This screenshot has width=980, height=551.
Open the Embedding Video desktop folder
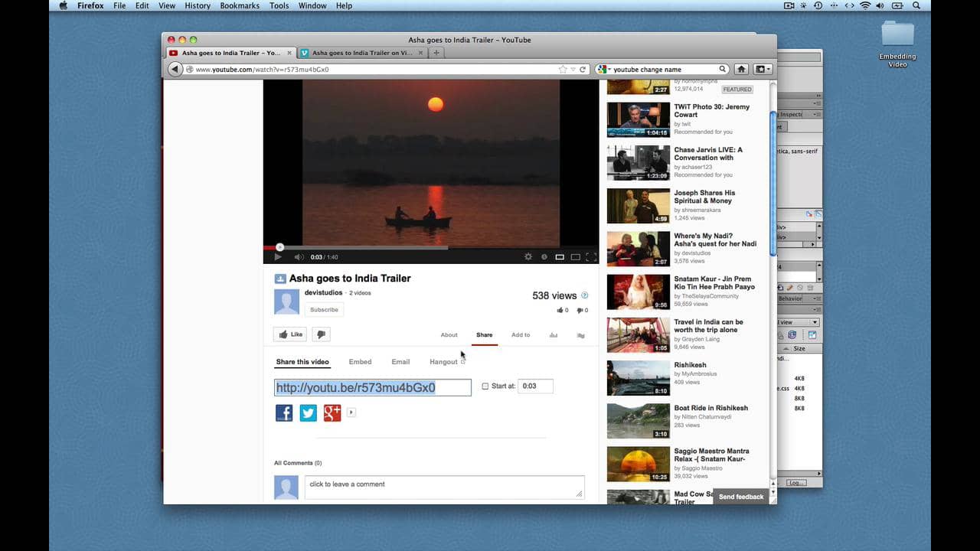(x=897, y=44)
